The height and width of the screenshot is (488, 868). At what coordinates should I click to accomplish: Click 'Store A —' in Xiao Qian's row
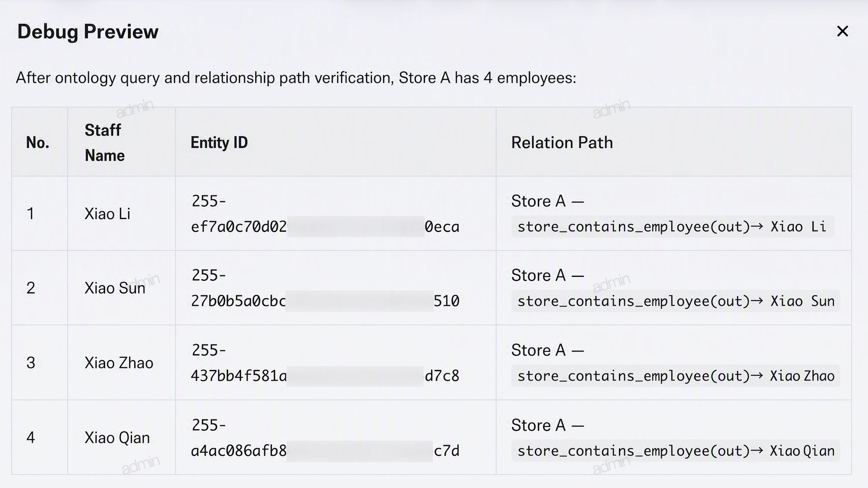tap(547, 425)
